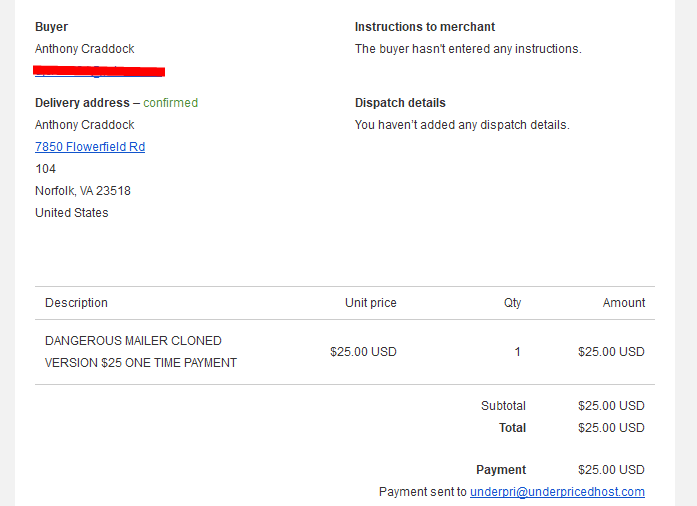Viewport: 697px width, 506px height.
Task: Click the redacted buyer email link
Action: click(x=99, y=71)
